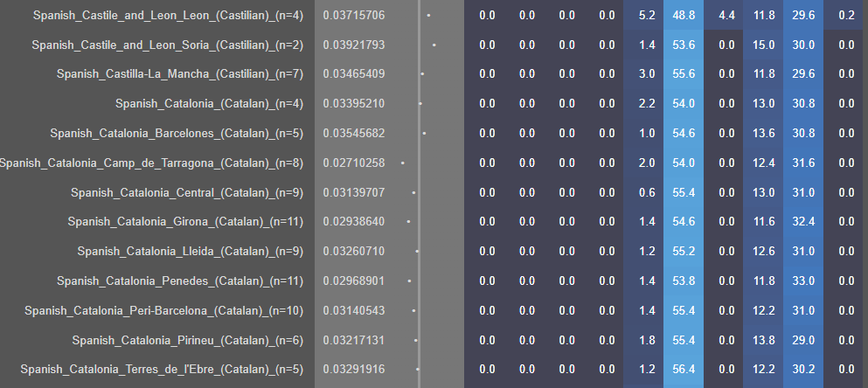Select the distance value 0.02710258
This screenshot has height=388, width=868.
point(353,163)
